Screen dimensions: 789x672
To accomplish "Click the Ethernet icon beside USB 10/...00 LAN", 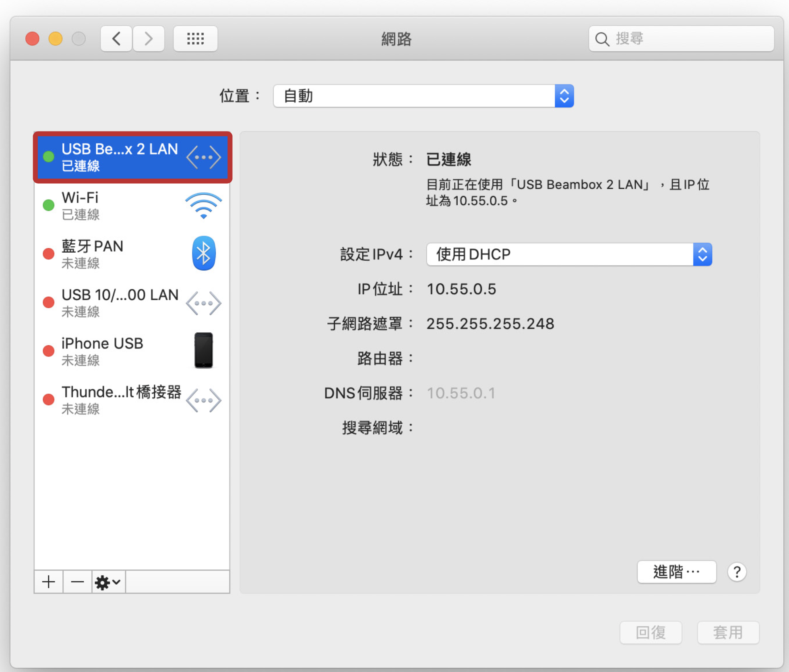I will click(x=204, y=303).
